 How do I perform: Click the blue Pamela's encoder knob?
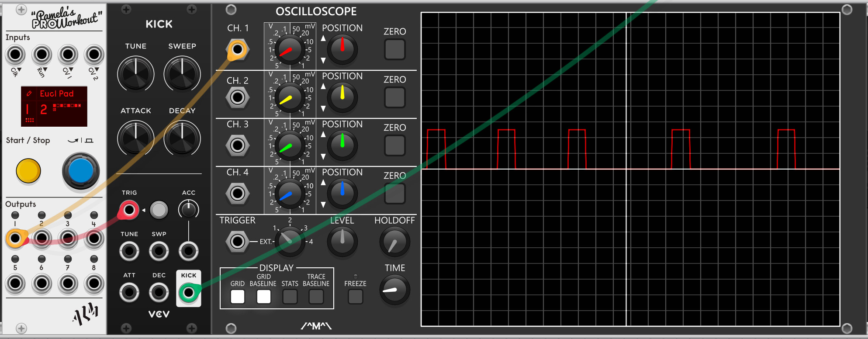click(81, 171)
